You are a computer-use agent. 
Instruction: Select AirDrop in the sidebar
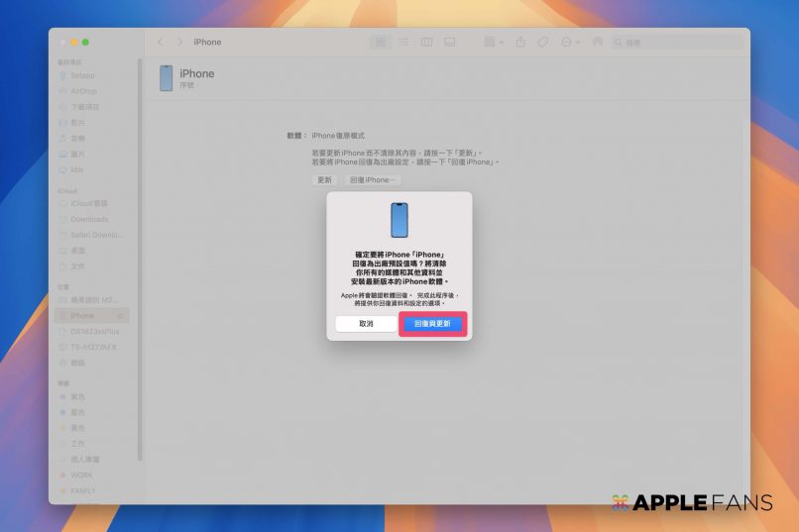pos(83,91)
